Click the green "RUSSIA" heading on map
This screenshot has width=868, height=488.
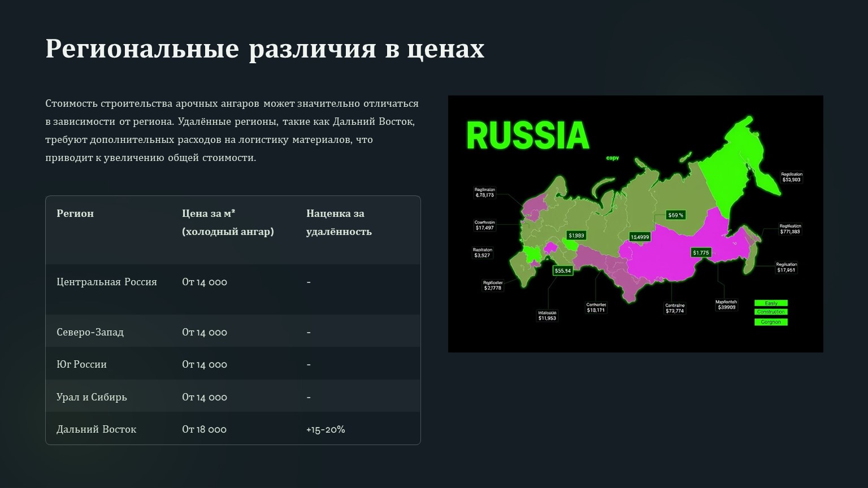click(x=528, y=136)
